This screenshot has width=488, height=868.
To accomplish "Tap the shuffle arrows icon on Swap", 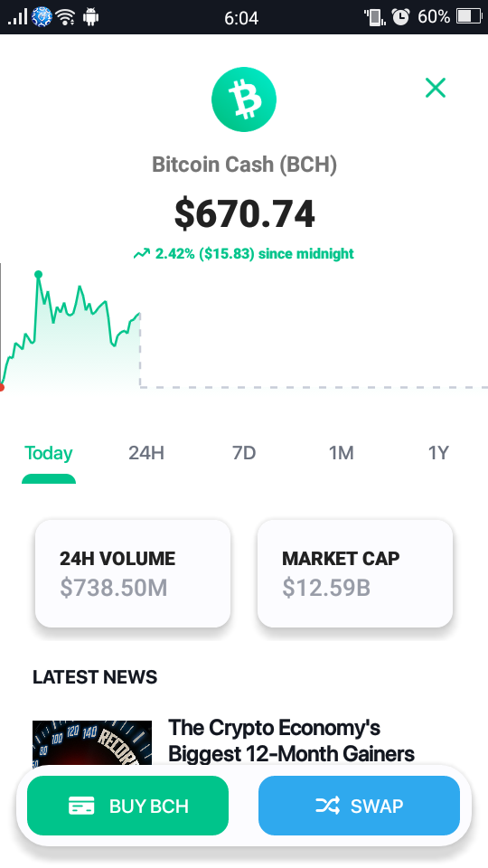I will (327, 806).
